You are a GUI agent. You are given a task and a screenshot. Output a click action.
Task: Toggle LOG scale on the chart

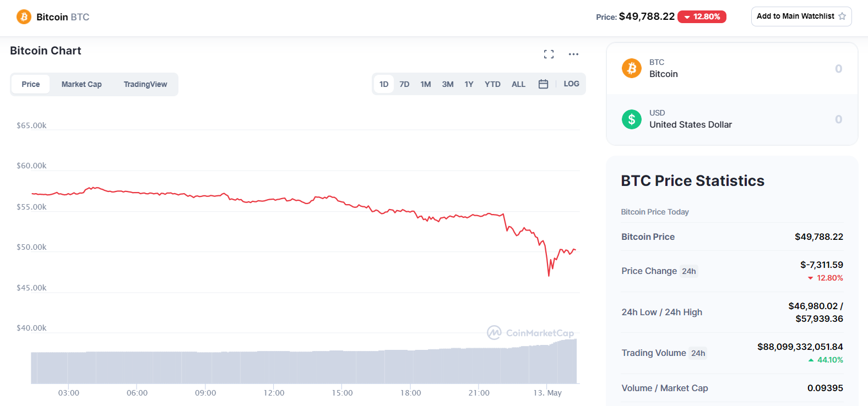571,84
